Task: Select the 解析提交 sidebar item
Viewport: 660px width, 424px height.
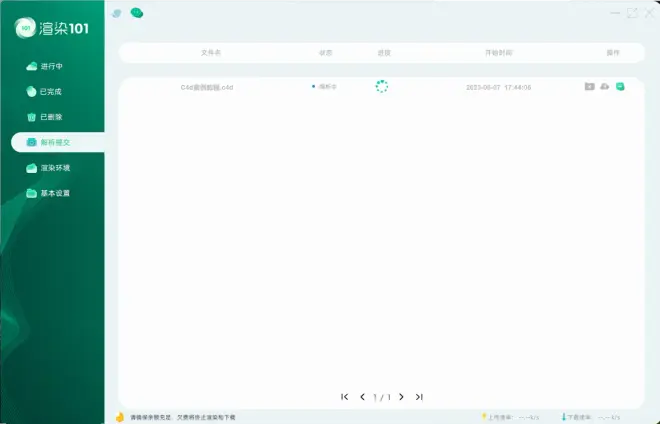Action: coord(58,142)
